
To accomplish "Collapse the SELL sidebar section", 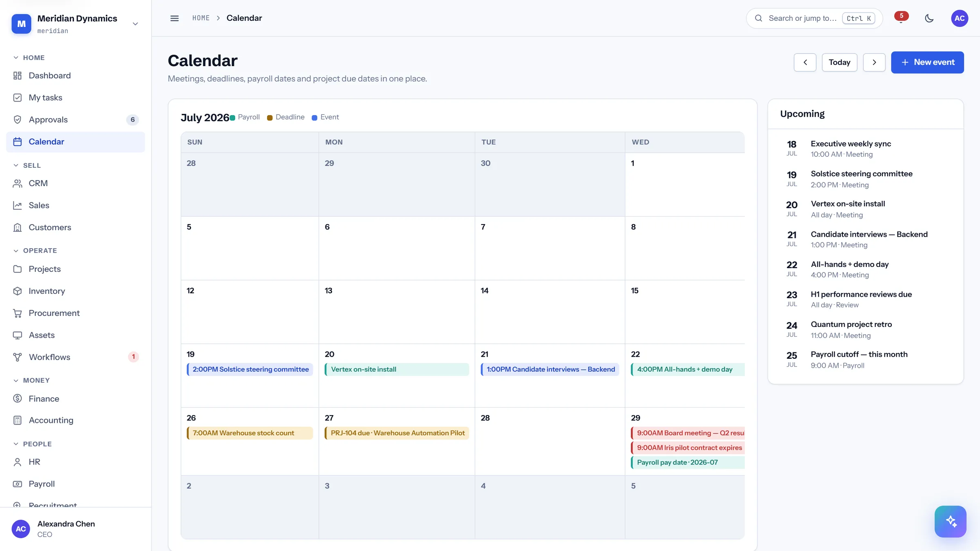I will 27,165.
